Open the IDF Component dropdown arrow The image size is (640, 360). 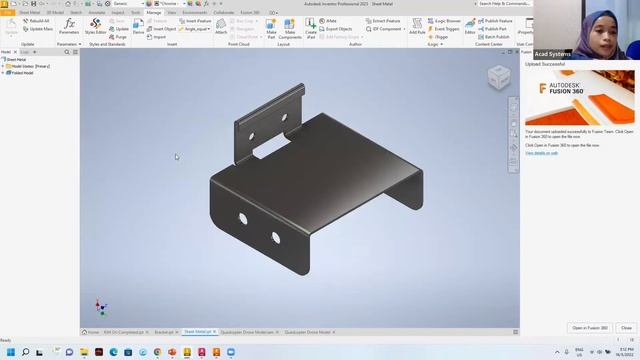pyautogui.click(x=404, y=29)
